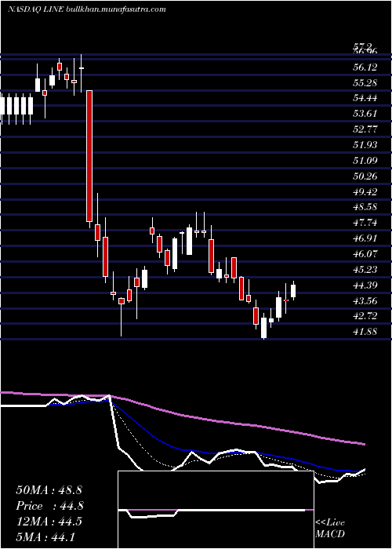Click the 46.91 price axis label

[365, 238]
